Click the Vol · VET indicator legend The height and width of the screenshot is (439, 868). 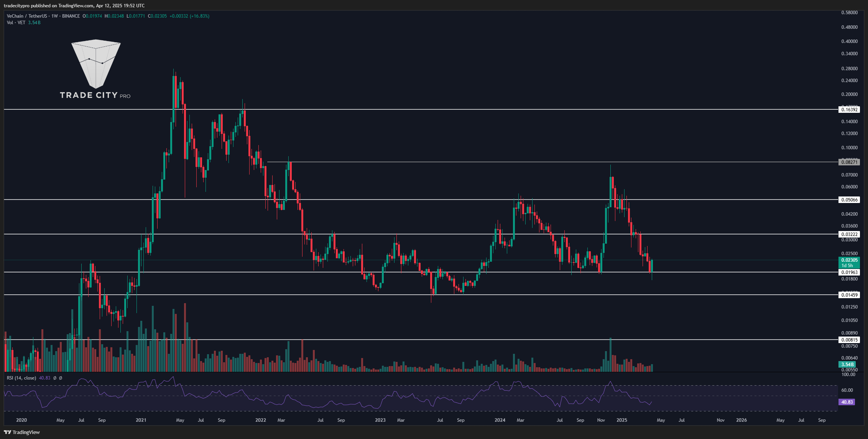(16, 23)
